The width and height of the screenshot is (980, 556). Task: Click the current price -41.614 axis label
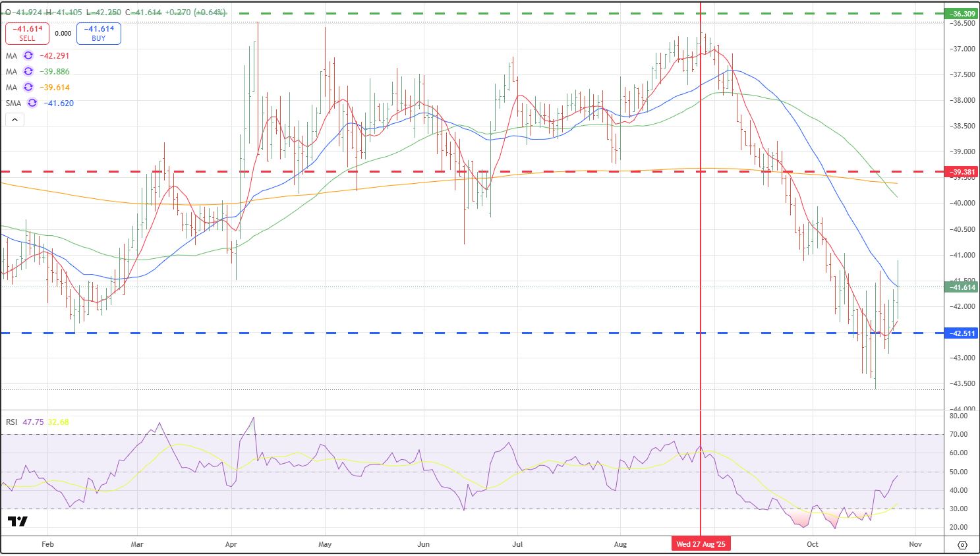pyautogui.click(x=962, y=287)
